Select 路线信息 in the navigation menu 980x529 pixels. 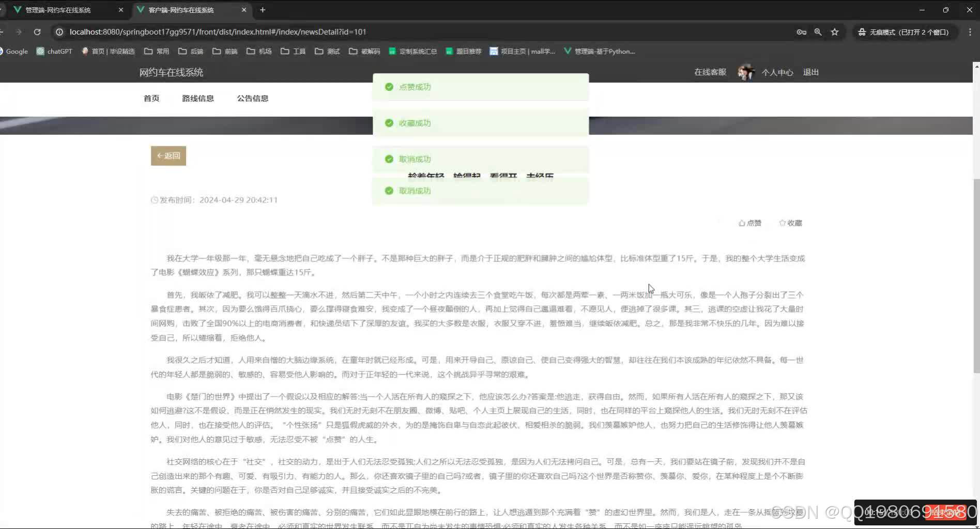click(198, 98)
